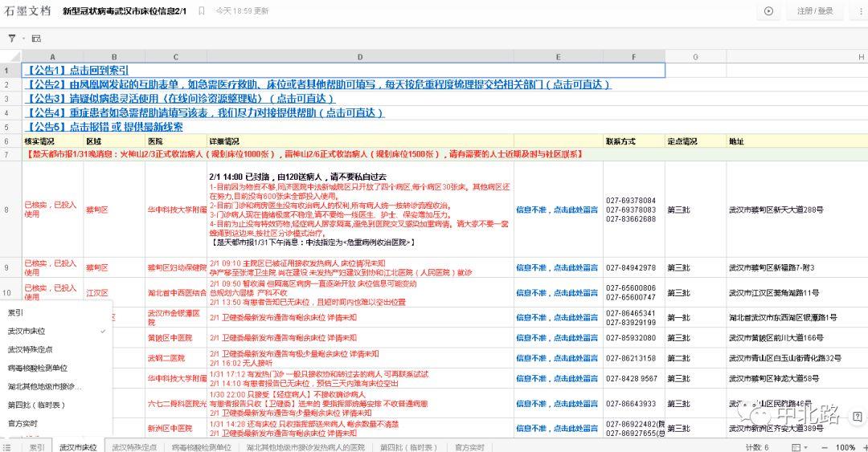Click zoom out minus button
Viewport: 868px width, 452px height.
point(825,447)
